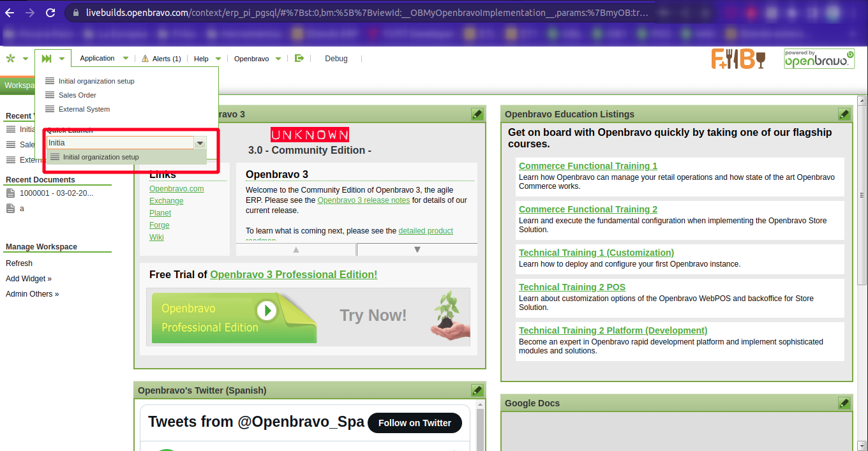Screen dimensions: 868x451
Task: Go back with browser back arrow
Action: pyautogui.click(x=9, y=13)
